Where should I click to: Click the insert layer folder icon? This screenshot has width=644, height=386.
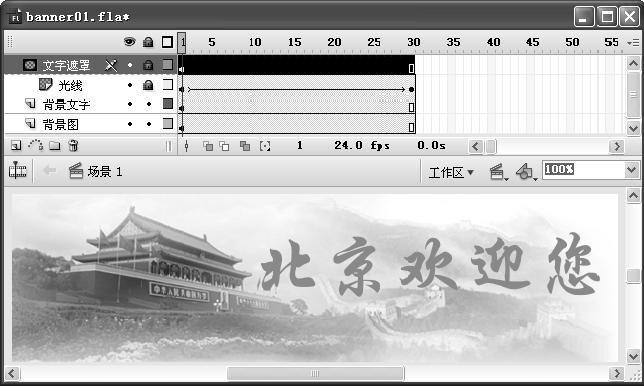[55, 145]
